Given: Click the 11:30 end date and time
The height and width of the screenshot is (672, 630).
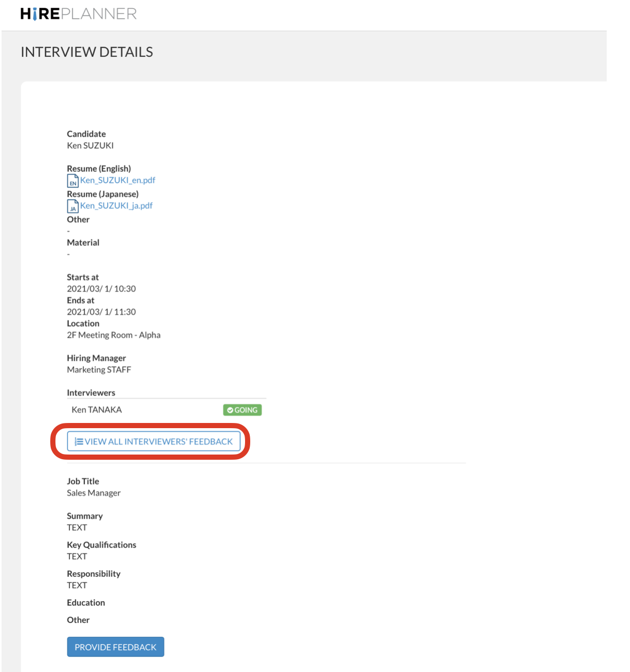Looking at the screenshot, I should (x=101, y=312).
